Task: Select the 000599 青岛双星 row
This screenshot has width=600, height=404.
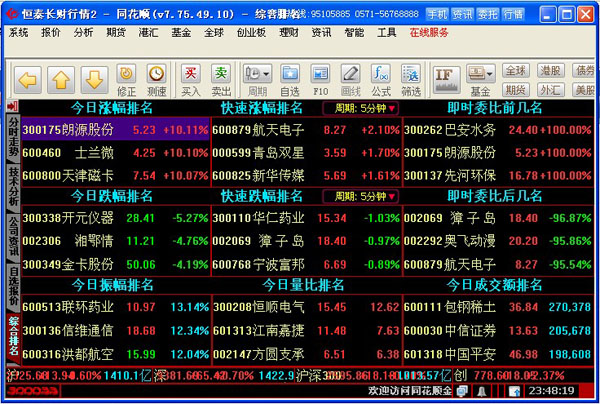Action: (306, 153)
